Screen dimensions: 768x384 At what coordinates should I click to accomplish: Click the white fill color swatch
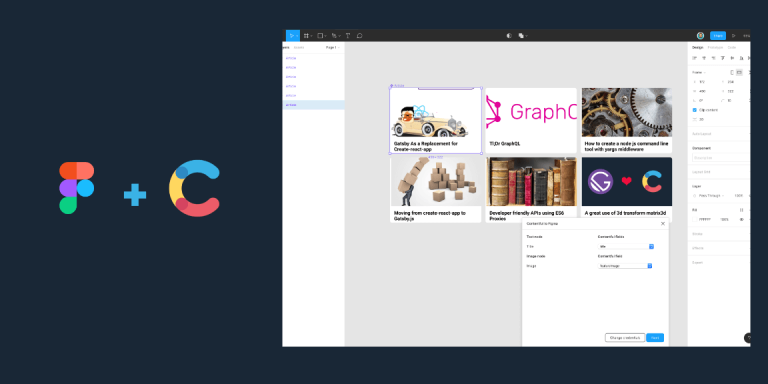tap(695, 219)
